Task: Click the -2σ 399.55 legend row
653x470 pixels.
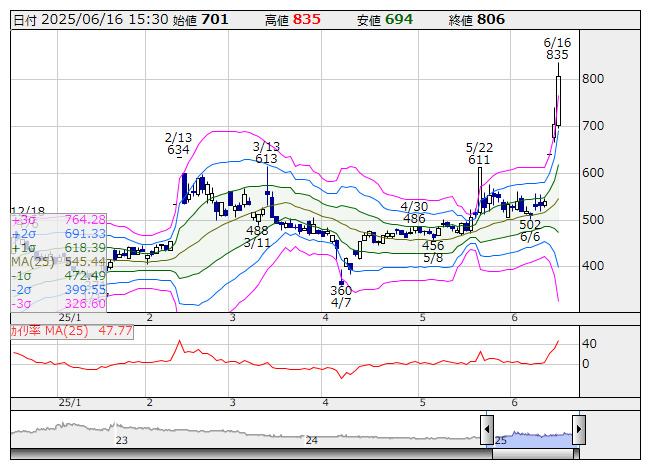Action: click(59, 290)
